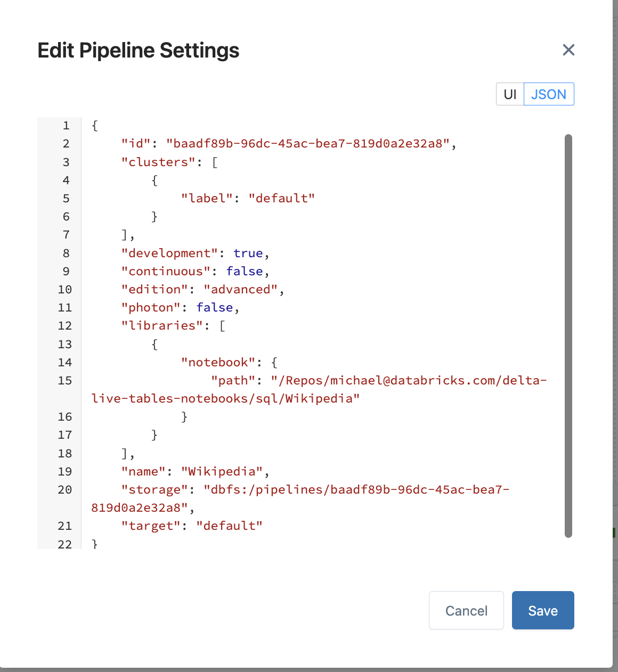Click the dbfs storage path value
The width and height of the screenshot is (618, 672).
[356, 489]
